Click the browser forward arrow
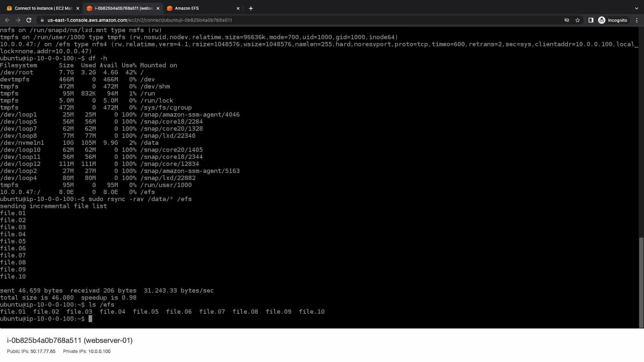 click(x=18, y=20)
